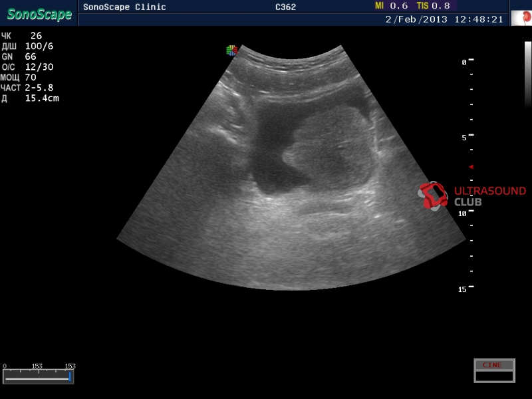Click depth scale mark '15'

point(462,289)
